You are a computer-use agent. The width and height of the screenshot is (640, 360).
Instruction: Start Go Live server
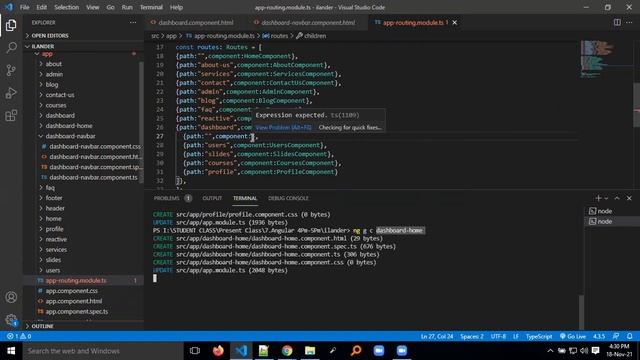tap(573, 336)
